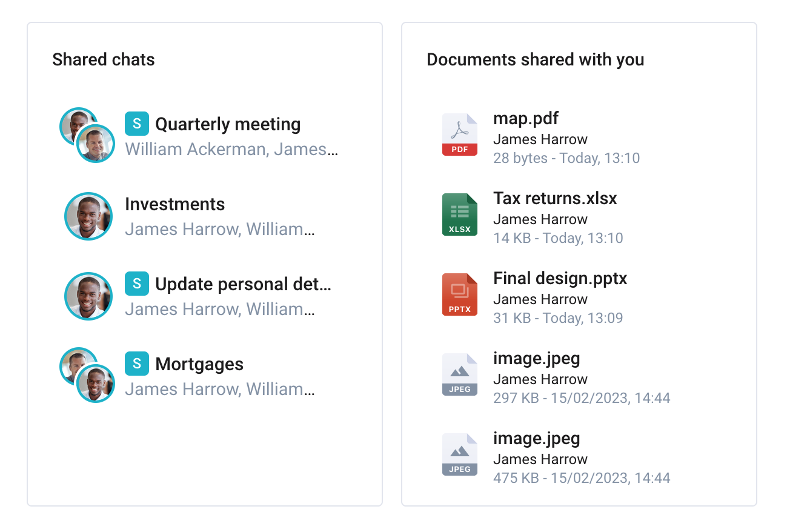Open the Final design.pptx document title
The height and width of the screenshot is (532, 807).
tap(560, 278)
